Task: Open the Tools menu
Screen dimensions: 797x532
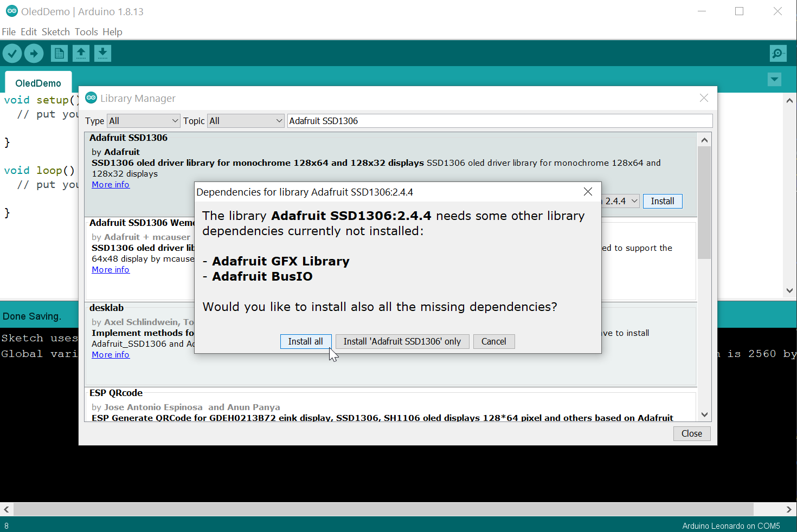Action: (86, 32)
